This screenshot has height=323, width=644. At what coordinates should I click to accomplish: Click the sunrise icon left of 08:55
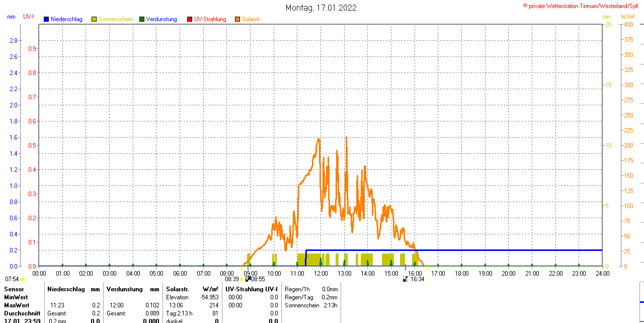248,279
